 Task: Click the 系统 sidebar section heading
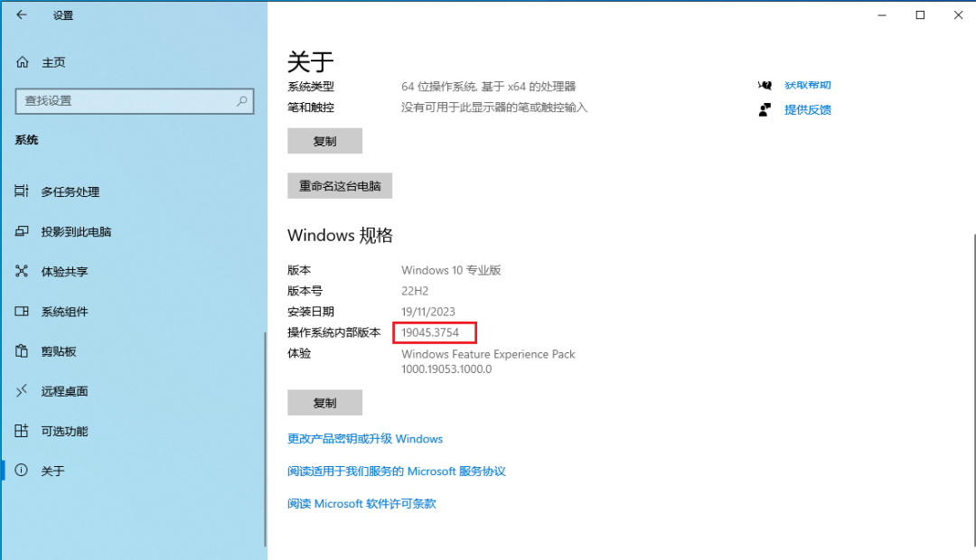[x=27, y=140]
